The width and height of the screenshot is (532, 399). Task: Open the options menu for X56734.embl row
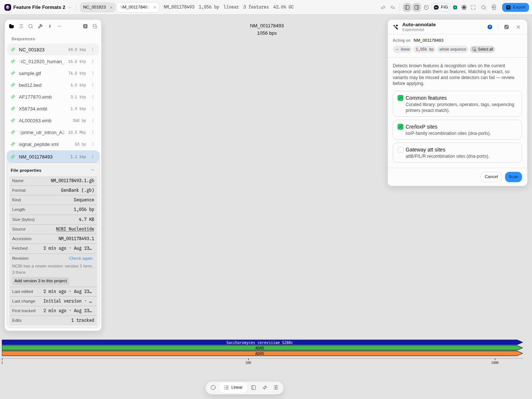(93, 109)
